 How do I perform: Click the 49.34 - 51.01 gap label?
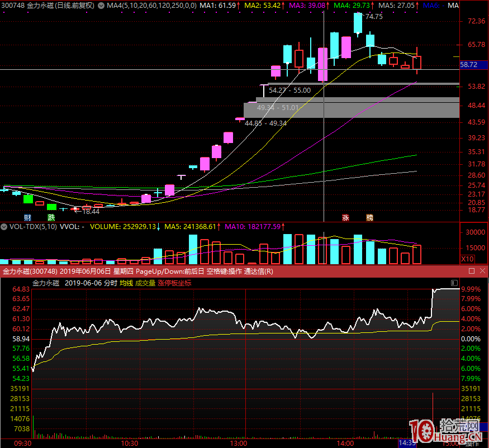point(278,108)
